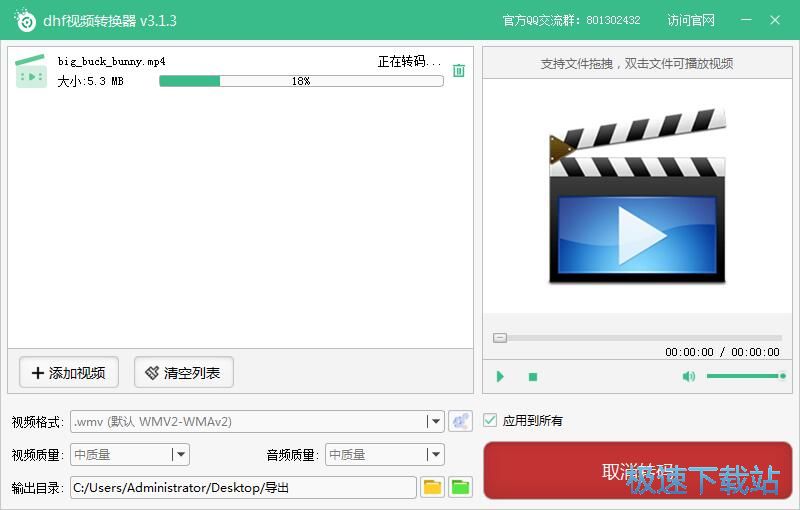This screenshot has width=800, height=510.
Task: Expand the 视频格式 dropdown
Action: point(435,422)
